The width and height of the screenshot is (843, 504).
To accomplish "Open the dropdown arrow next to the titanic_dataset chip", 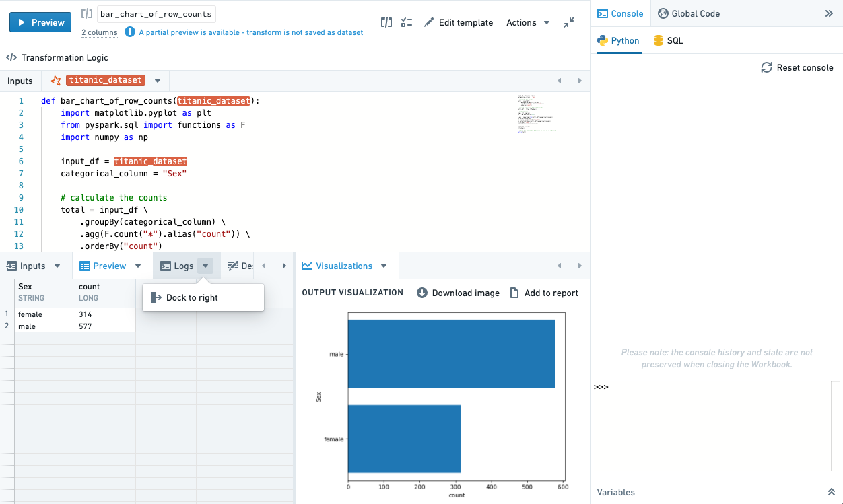I will click(158, 81).
